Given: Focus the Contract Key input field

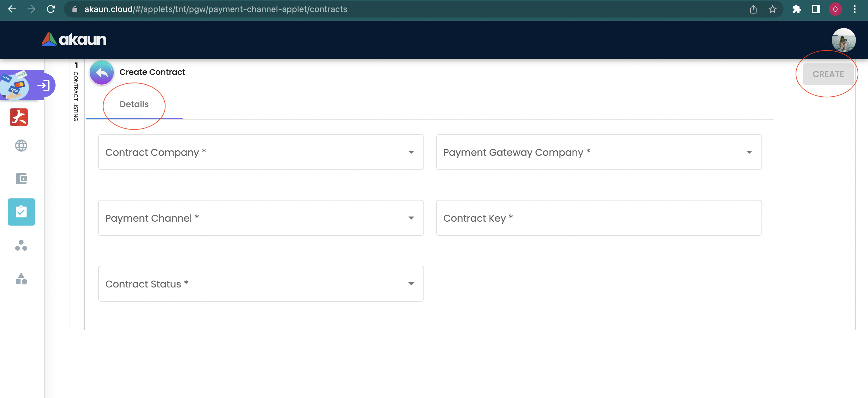Looking at the screenshot, I should coord(598,218).
